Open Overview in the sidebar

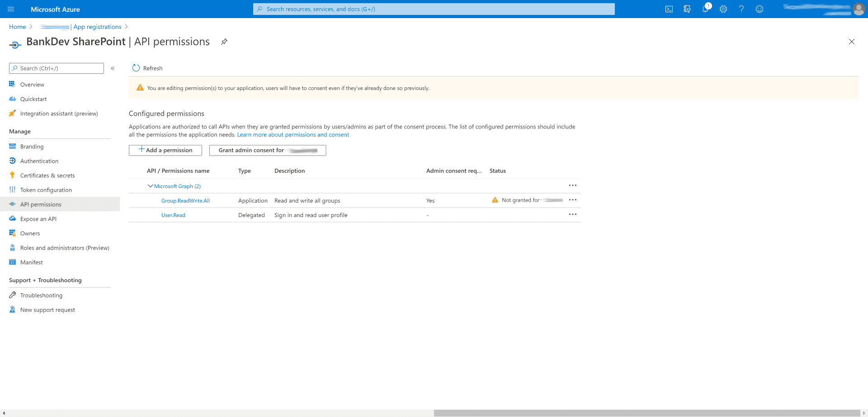[x=32, y=85]
